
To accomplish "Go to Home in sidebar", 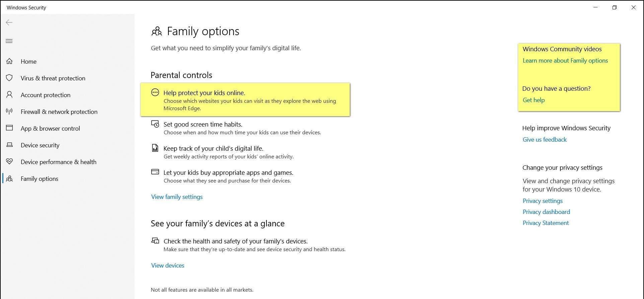I will [x=28, y=62].
